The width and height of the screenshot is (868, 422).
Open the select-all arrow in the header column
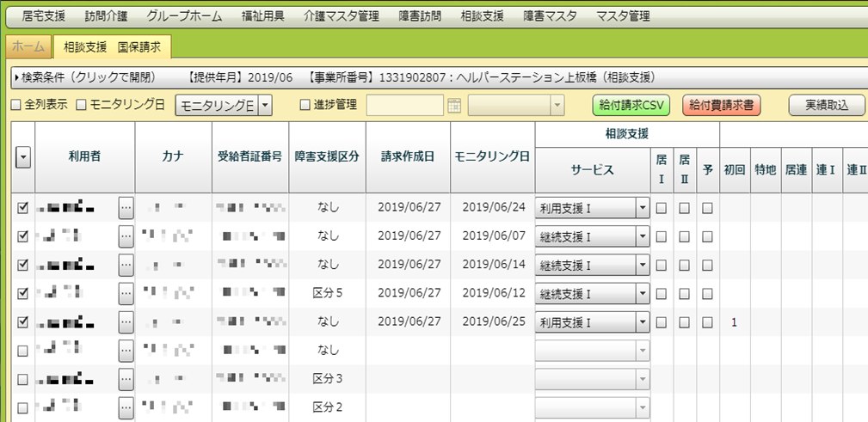click(22, 157)
